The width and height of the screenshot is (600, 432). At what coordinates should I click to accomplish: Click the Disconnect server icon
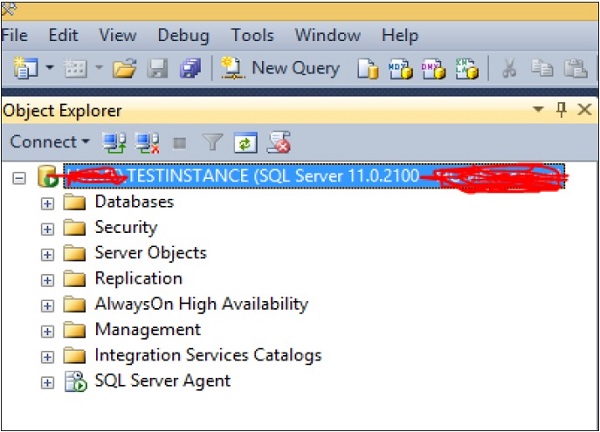click(146, 143)
